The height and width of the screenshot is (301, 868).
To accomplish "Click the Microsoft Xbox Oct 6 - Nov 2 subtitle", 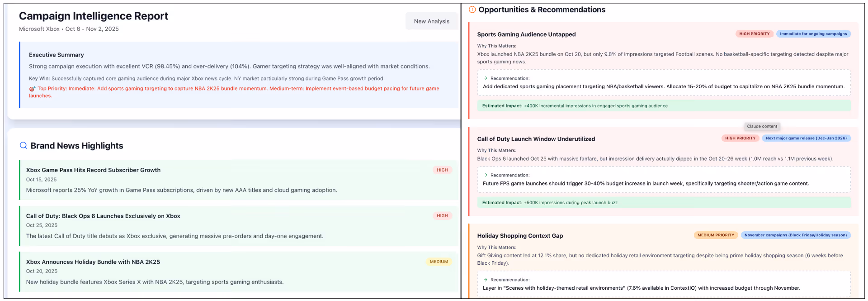I will (69, 29).
